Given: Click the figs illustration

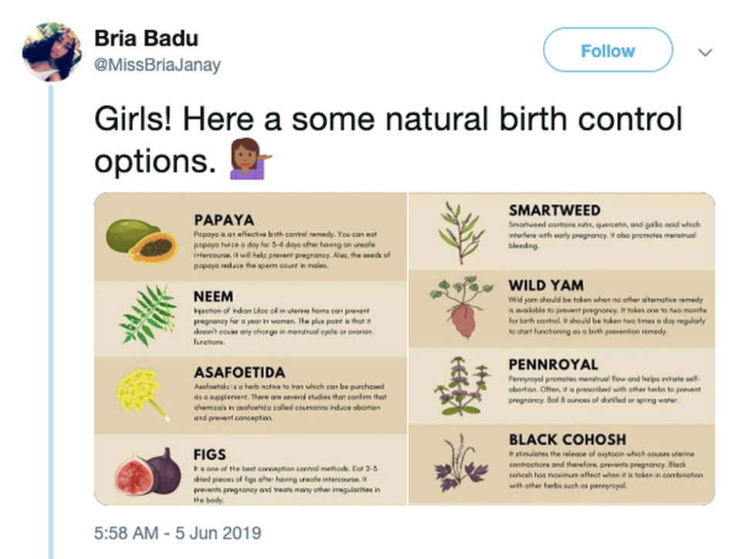Looking at the screenshot, I should [x=147, y=469].
